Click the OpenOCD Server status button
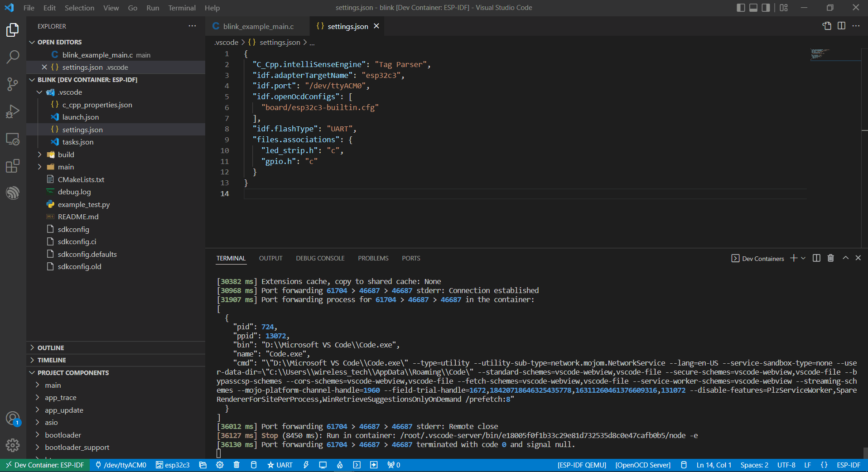Screen dimensions: 868x472 coord(642,465)
